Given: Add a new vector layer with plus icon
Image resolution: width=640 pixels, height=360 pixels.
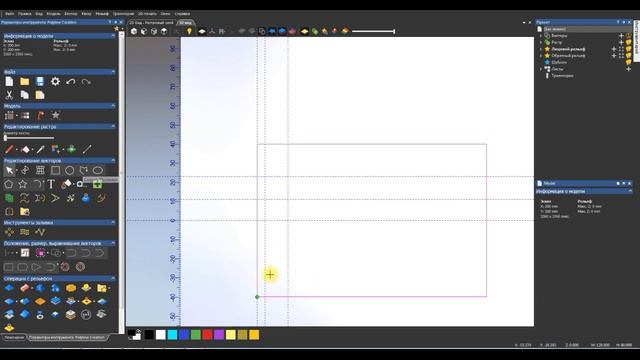Looking at the screenshot, I should point(621,36).
